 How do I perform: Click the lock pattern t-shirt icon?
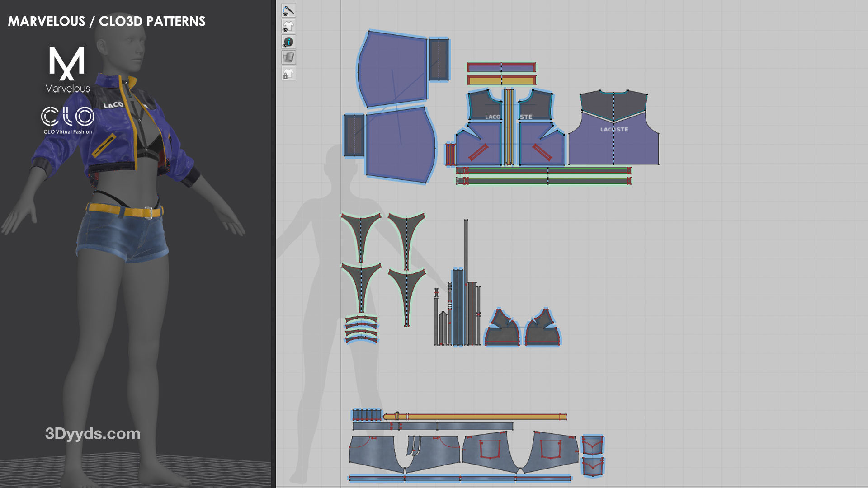pos(288,73)
